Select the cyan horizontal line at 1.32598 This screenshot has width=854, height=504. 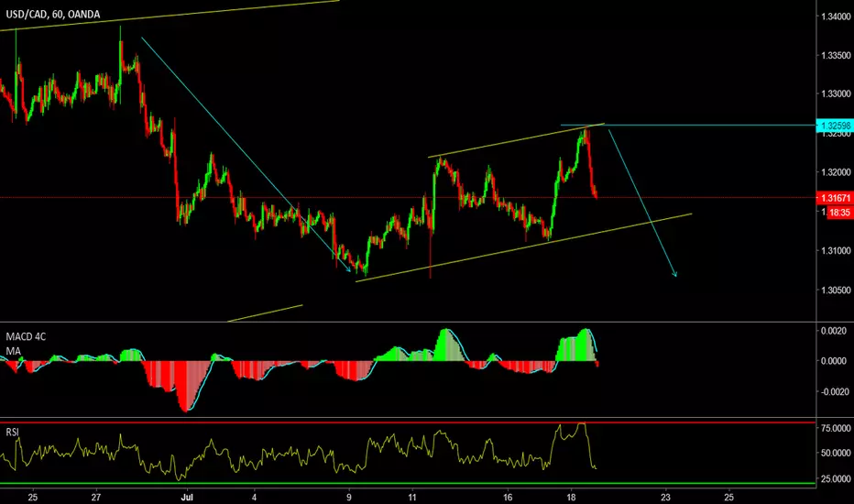(688, 126)
